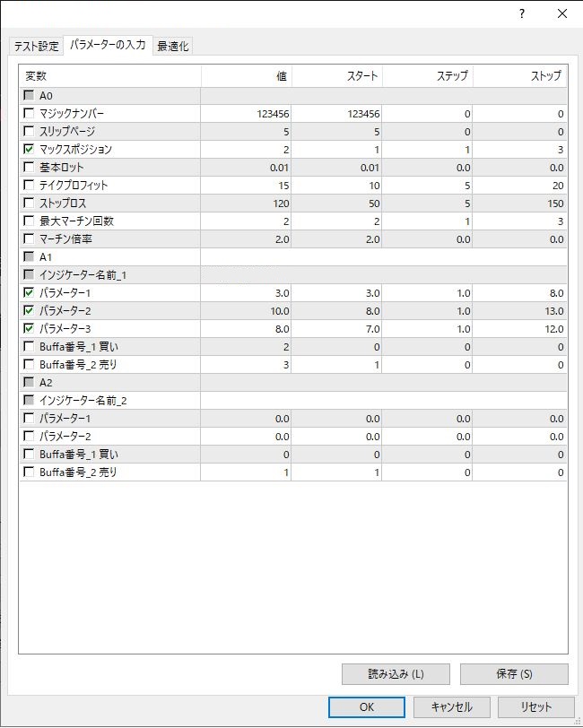Toggle the ストップロス checkbox
The width and height of the screenshot is (583, 728).
pyautogui.click(x=30, y=204)
